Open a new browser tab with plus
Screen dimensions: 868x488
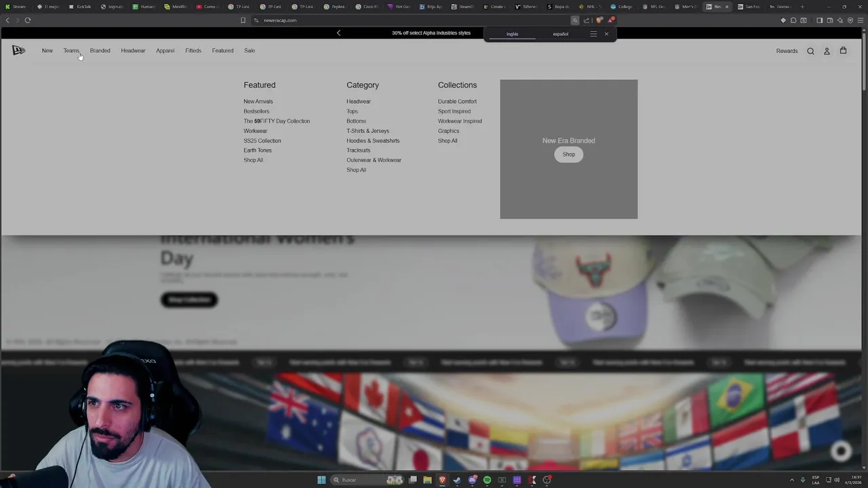802,7
